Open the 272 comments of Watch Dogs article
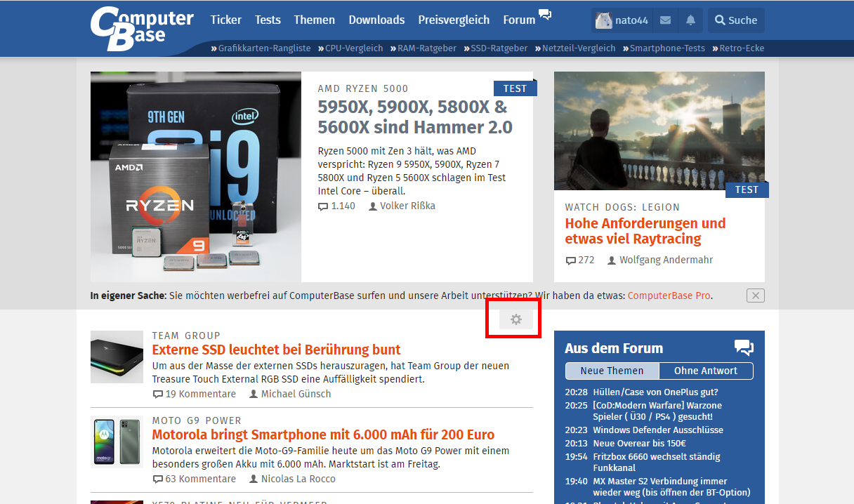This screenshot has width=854, height=504. 579,260
